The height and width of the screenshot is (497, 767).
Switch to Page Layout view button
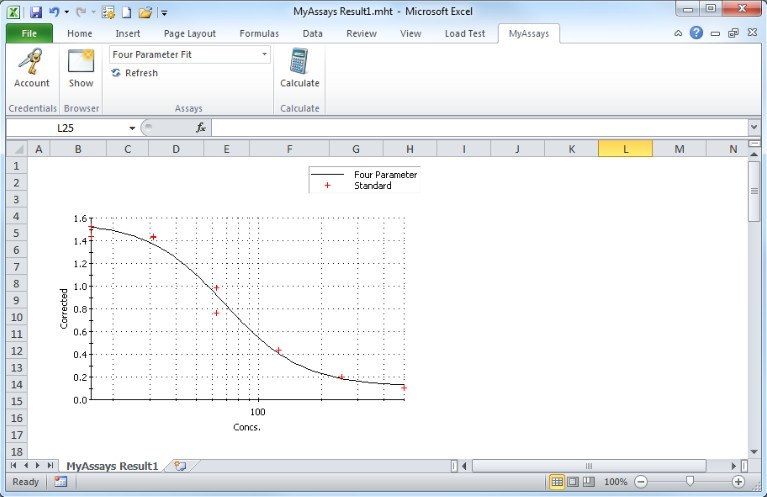tap(573, 482)
